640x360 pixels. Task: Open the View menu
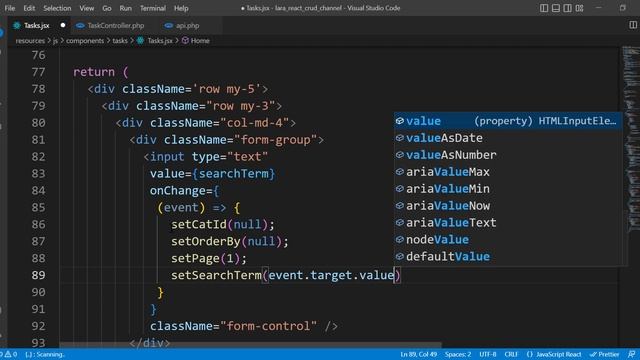(87, 8)
